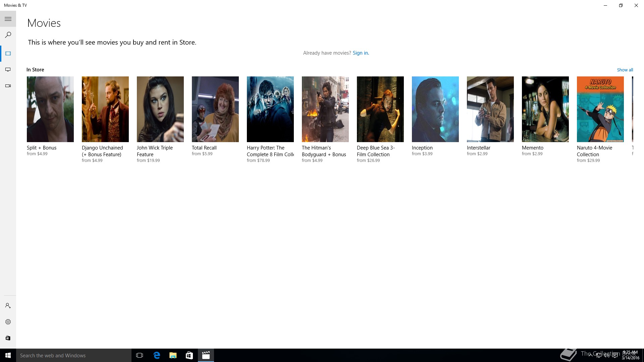The image size is (644, 362).
Task: Open Settings gear icon in sidebar
Action: pos(8,322)
